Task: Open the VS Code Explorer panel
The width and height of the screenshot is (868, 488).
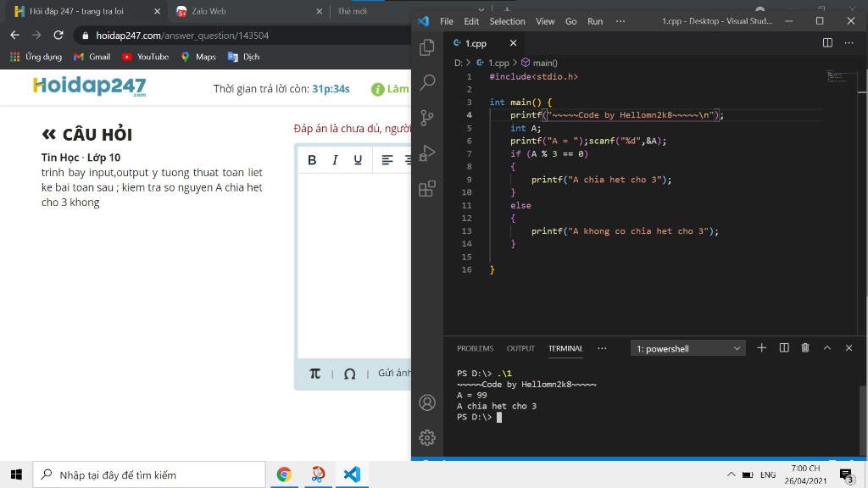Action: [427, 47]
